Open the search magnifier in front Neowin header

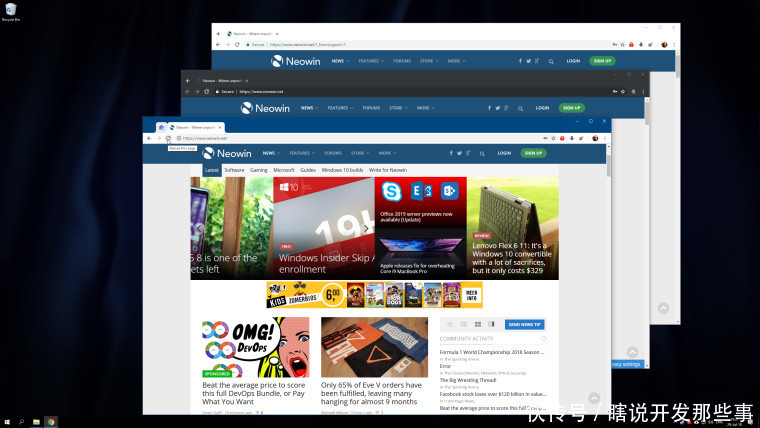(x=482, y=154)
